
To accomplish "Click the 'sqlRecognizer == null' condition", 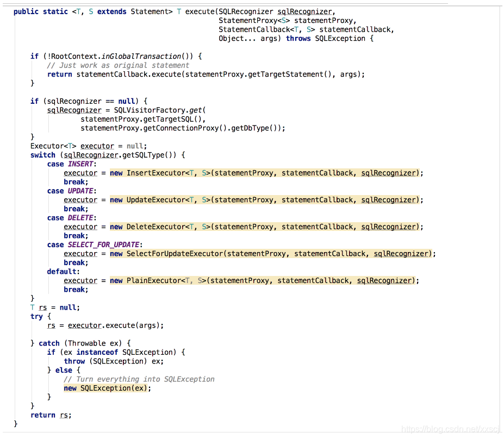I will 91,102.
